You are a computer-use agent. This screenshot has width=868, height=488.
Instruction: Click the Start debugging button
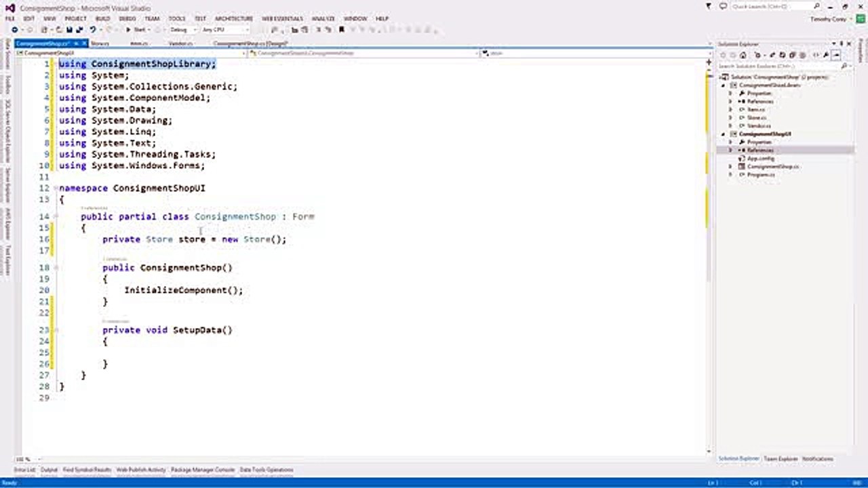pos(138,30)
